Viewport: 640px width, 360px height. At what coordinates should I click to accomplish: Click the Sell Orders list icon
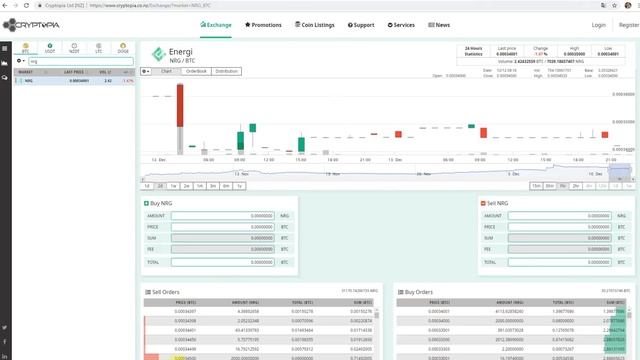(148, 292)
